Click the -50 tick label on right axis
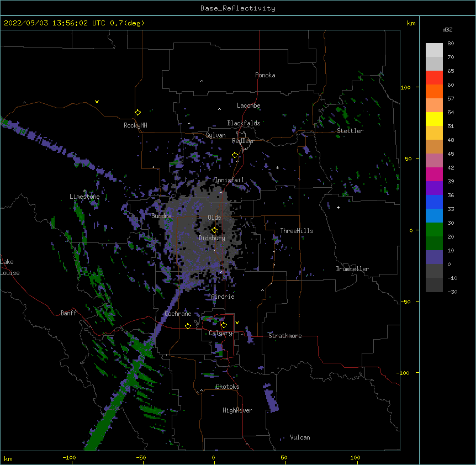The width and height of the screenshot is (476, 465). (x=405, y=302)
